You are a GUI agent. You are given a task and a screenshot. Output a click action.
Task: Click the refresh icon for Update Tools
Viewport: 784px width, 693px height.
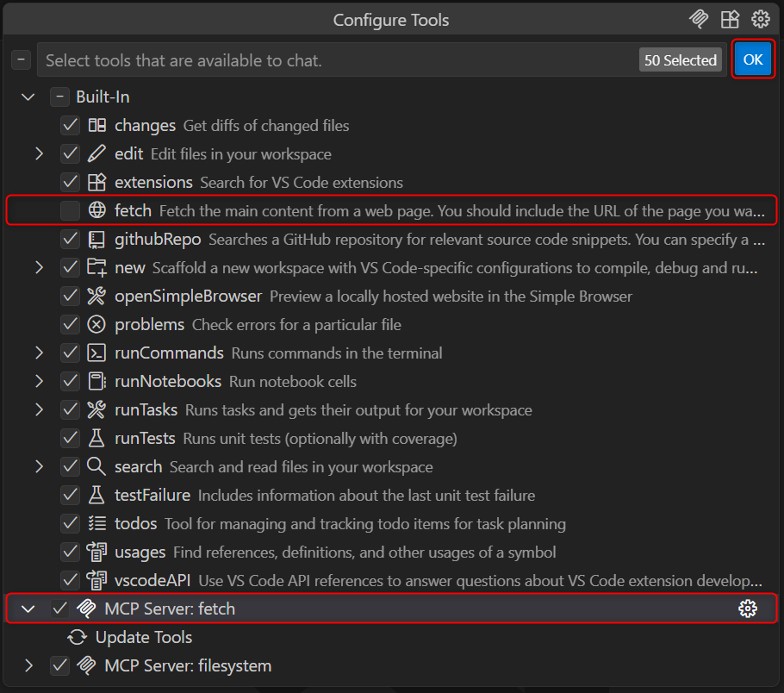click(78, 638)
